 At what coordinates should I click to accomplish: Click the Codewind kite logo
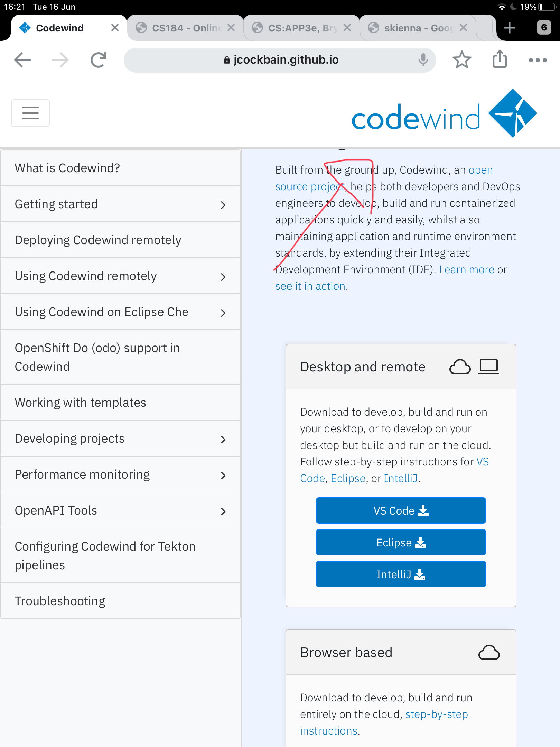pyautogui.click(x=512, y=112)
